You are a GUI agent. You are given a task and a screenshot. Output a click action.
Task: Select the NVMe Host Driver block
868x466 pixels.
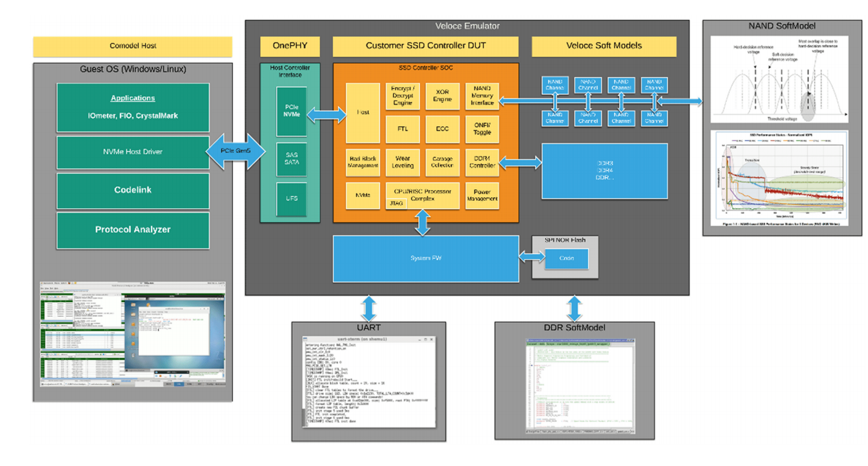tap(132, 152)
